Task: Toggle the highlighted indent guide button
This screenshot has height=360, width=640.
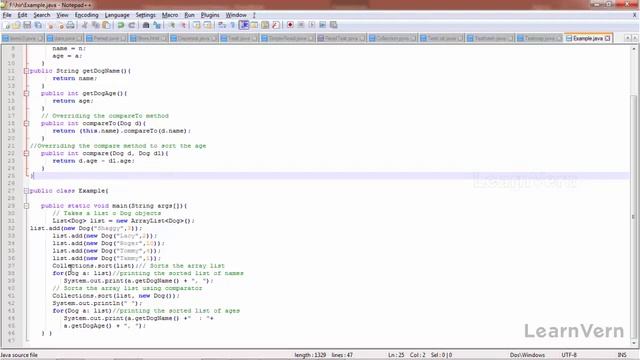Action: (244, 25)
